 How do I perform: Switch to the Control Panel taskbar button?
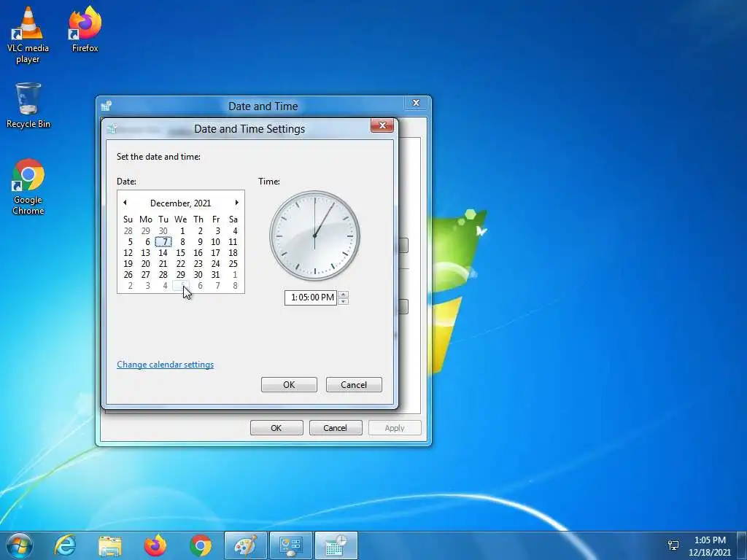(x=290, y=545)
